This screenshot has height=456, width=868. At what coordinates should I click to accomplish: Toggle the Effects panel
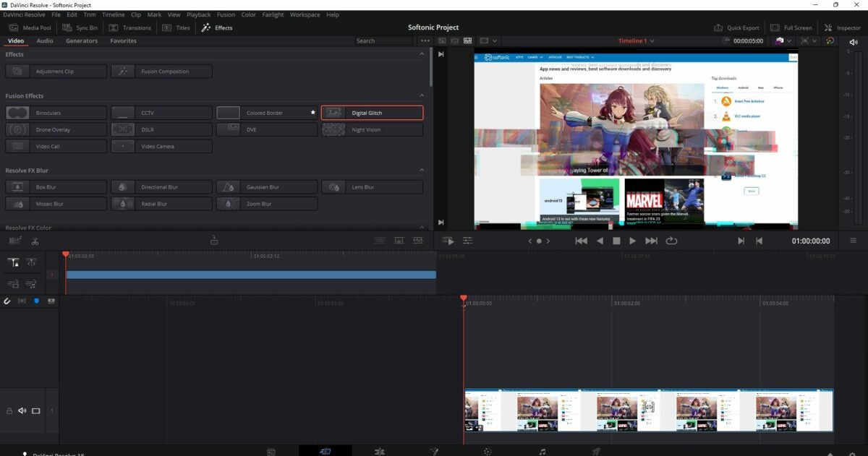coord(217,27)
